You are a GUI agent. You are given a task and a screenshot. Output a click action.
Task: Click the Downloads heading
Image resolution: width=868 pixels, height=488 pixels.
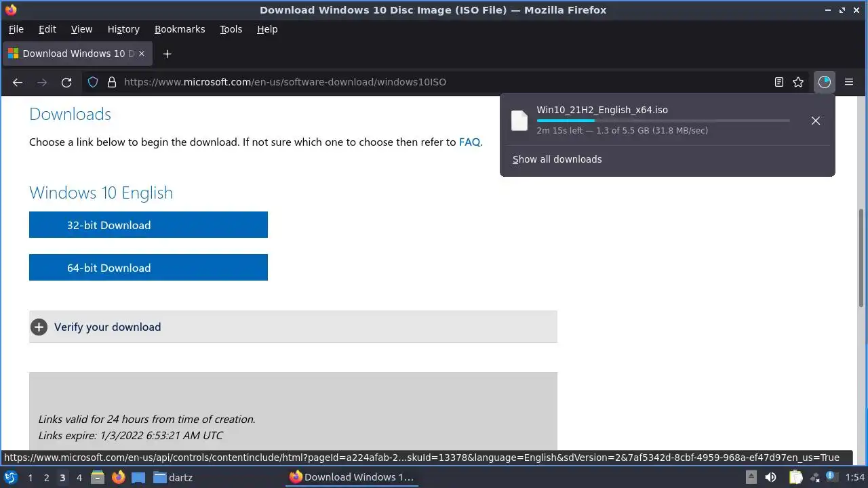pyautogui.click(x=70, y=114)
